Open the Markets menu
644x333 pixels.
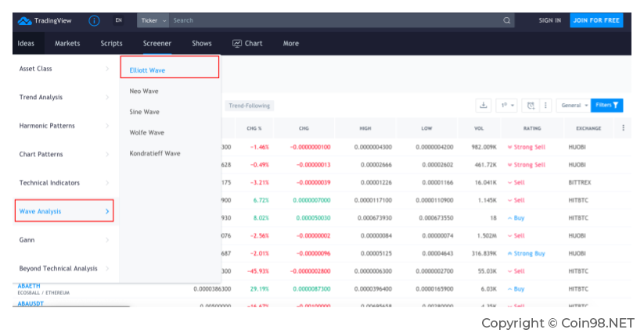click(x=67, y=44)
